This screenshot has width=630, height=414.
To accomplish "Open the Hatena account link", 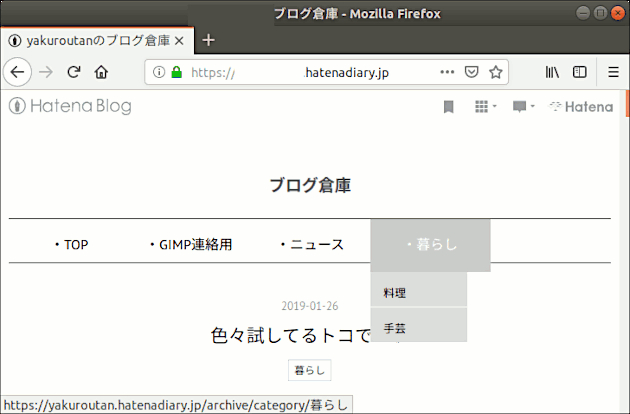I will tap(581, 107).
